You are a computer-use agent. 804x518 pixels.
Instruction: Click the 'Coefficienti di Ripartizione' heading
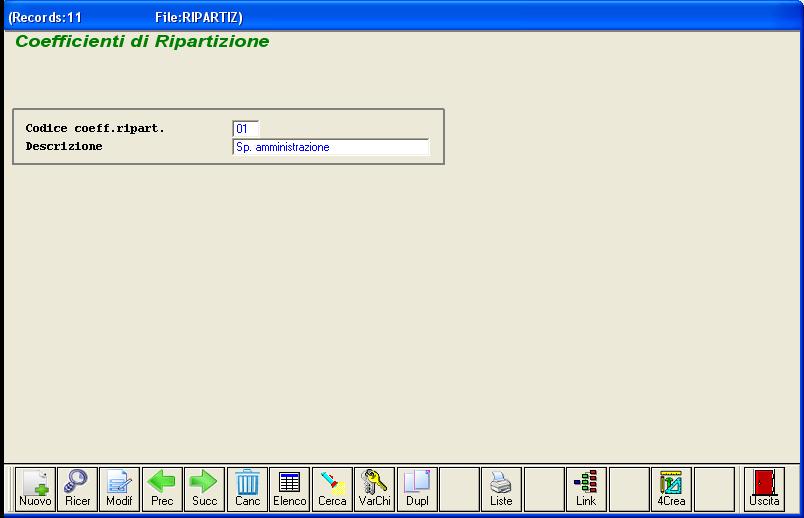(x=142, y=41)
